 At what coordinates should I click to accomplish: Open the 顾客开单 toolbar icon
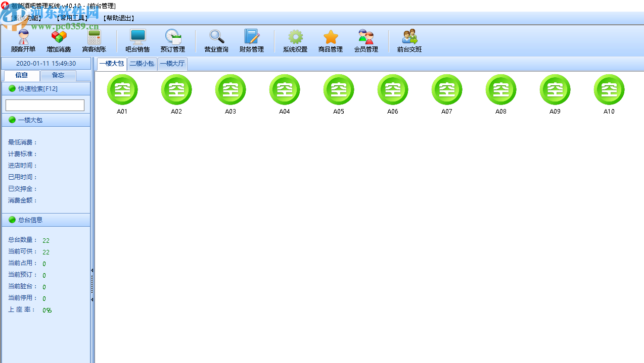(23, 41)
